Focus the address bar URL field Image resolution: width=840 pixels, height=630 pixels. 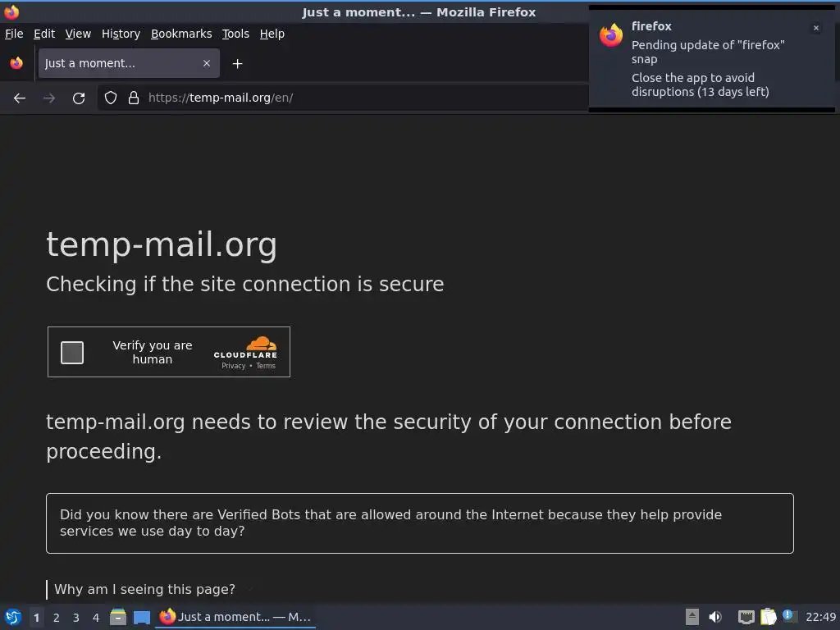pyautogui.click(x=343, y=98)
